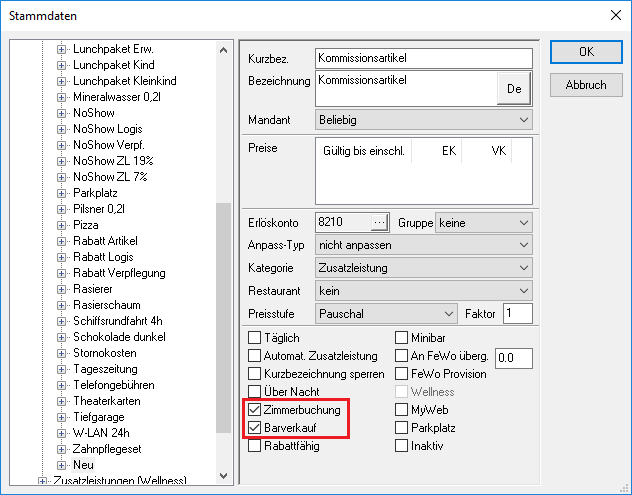632x495 pixels.
Task: Select Rabatt Artikel entry
Action: pos(105,241)
